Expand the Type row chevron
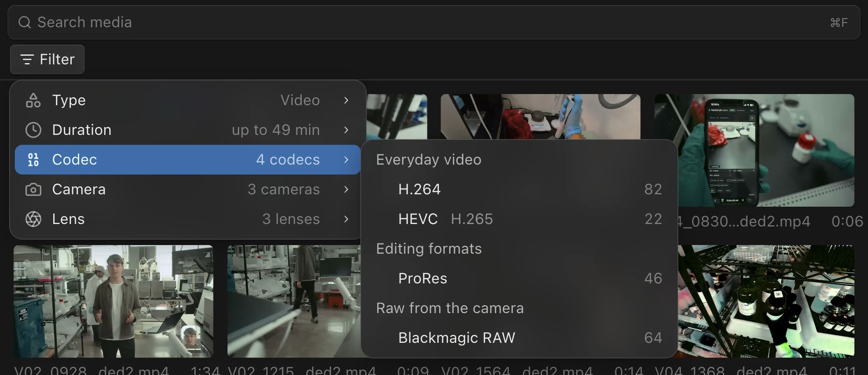Image resolution: width=868 pixels, height=375 pixels. pos(346,100)
